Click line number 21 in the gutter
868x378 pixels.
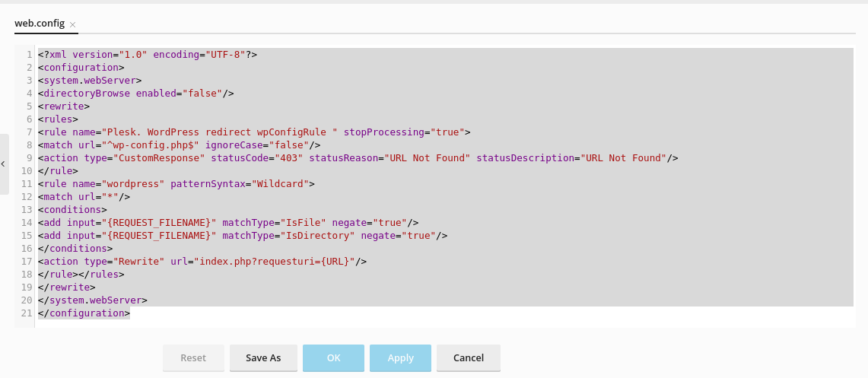click(27, 313)
